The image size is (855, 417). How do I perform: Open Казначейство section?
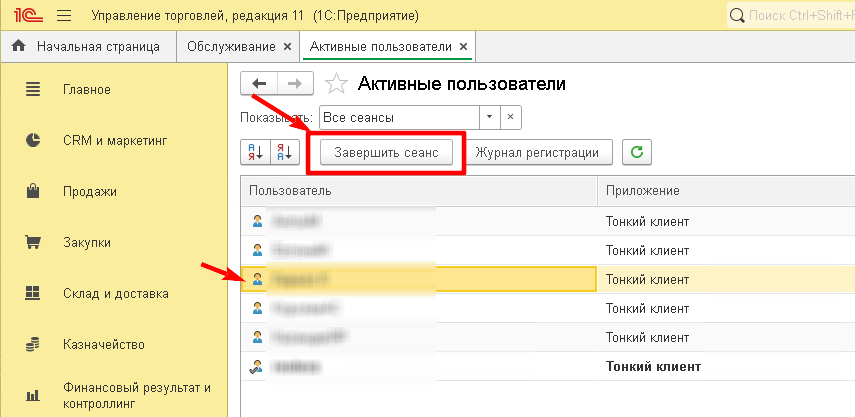pos(104,345)
